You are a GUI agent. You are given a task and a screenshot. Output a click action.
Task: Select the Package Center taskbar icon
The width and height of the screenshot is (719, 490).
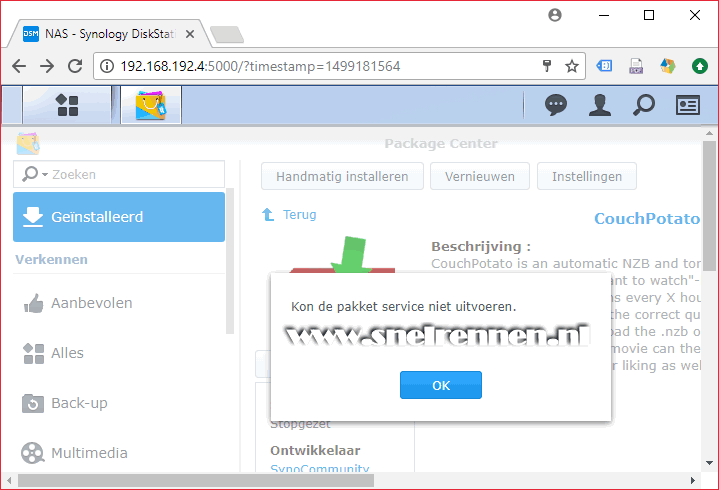[151, 105]
